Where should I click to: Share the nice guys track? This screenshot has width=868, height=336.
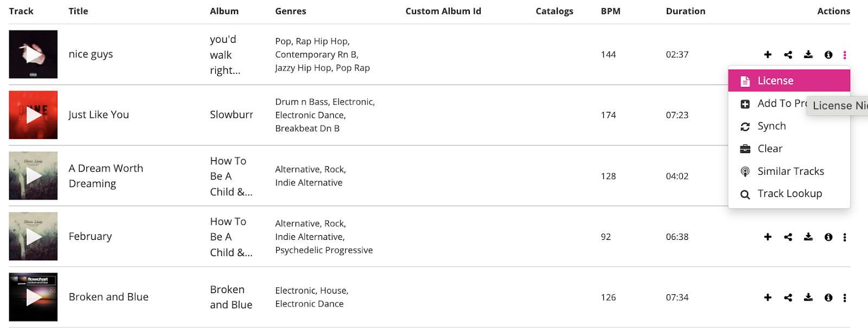click(788, 54)
